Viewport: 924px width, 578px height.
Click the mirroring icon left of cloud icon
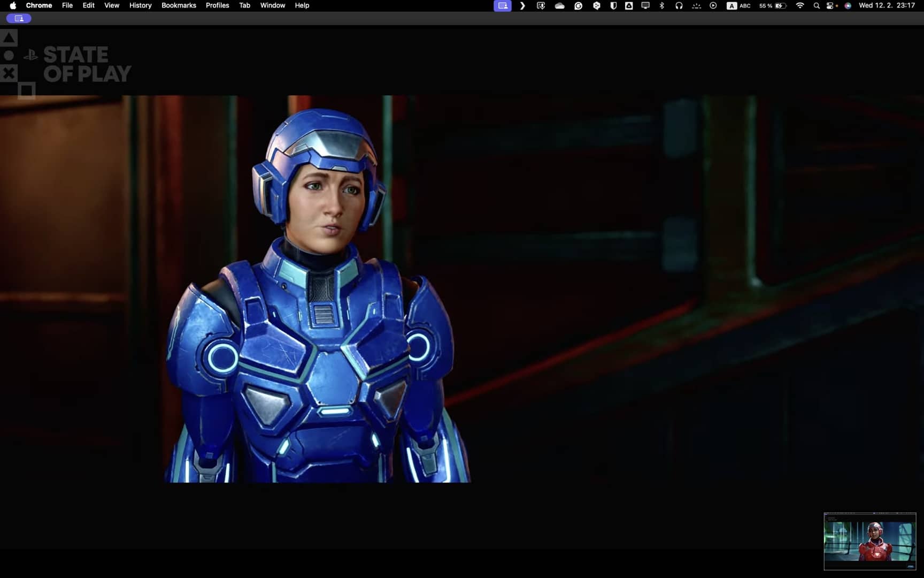tap(541, 5)
